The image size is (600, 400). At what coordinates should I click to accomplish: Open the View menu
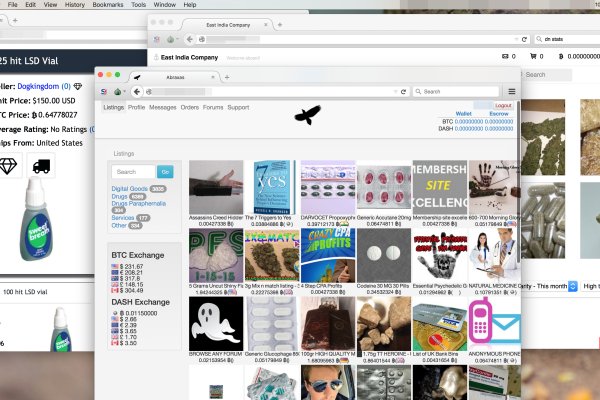(50, 5)
